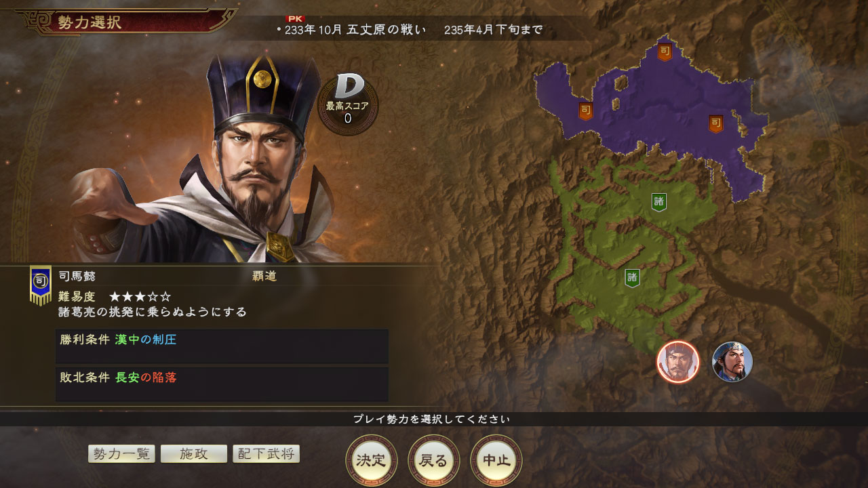868x488 pixels.
Task: Open the 配下武将 officers list
Action: click(x=267, y=454)
